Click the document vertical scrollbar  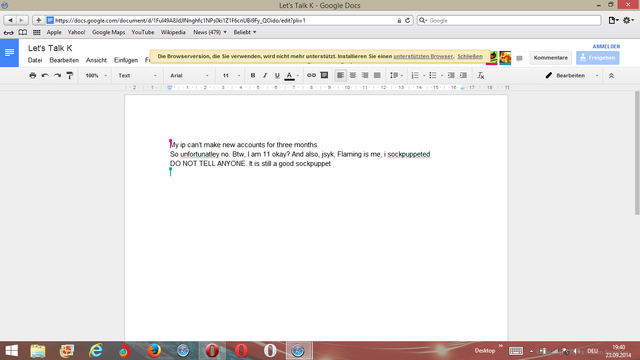637,153
